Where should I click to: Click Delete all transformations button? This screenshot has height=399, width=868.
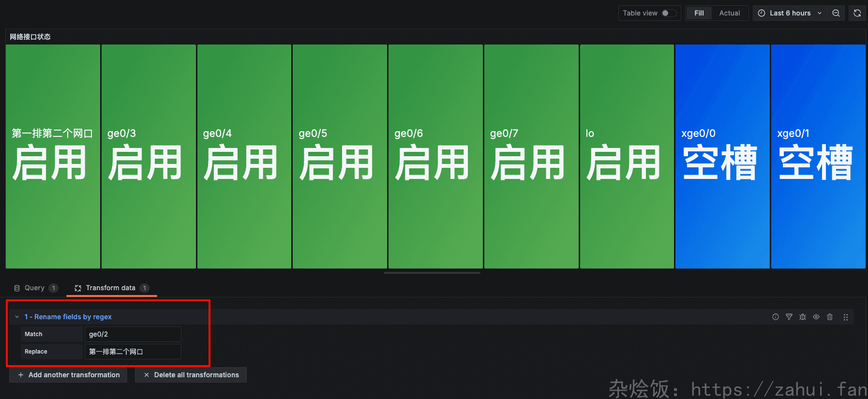click(191, 375)
